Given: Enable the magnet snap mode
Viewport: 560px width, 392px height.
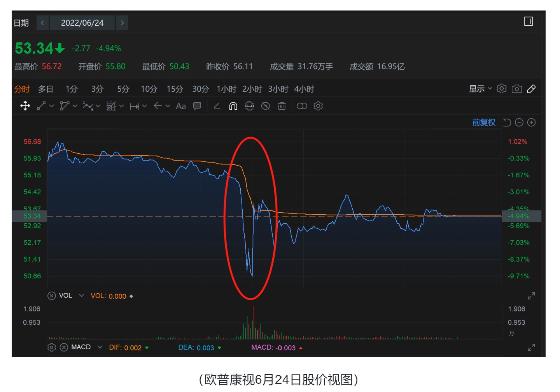Looking at the screenshot, I should (x=233, y=105).
